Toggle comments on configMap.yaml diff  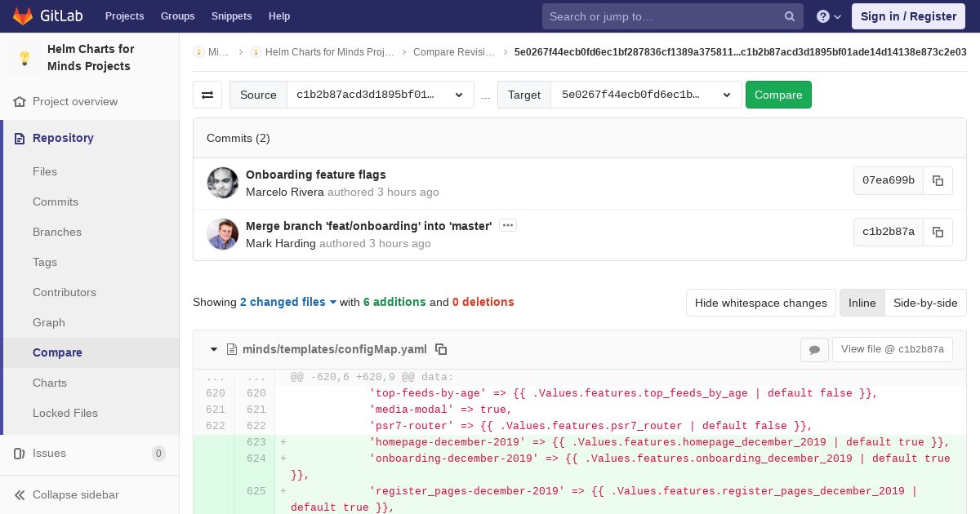(814, 349)
